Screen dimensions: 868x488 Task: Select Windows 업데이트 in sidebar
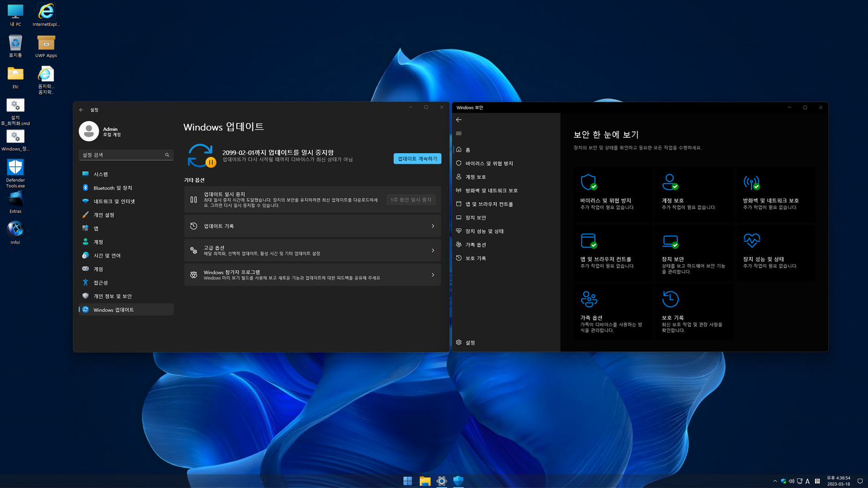tap(126, 310)
